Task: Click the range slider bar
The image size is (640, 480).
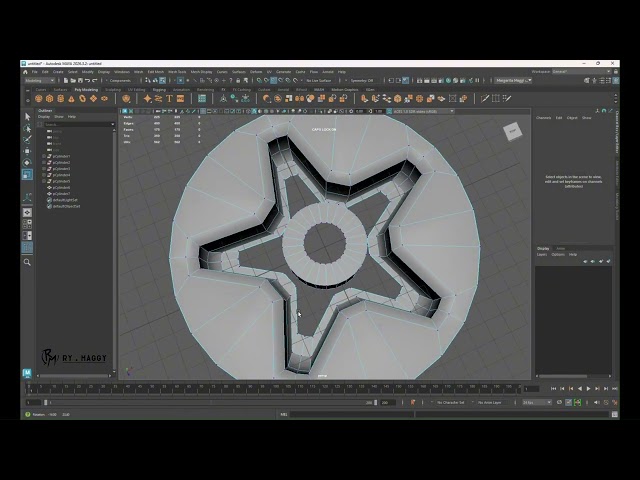Action: (210, 402)
